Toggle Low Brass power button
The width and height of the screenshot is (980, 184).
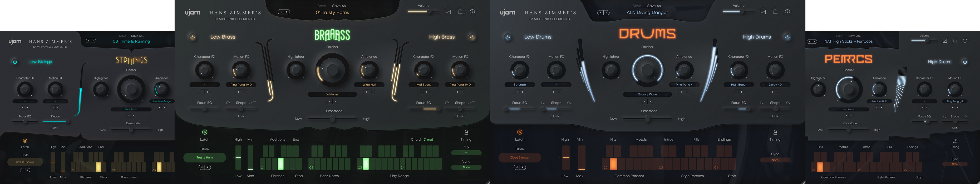point(193,37)
